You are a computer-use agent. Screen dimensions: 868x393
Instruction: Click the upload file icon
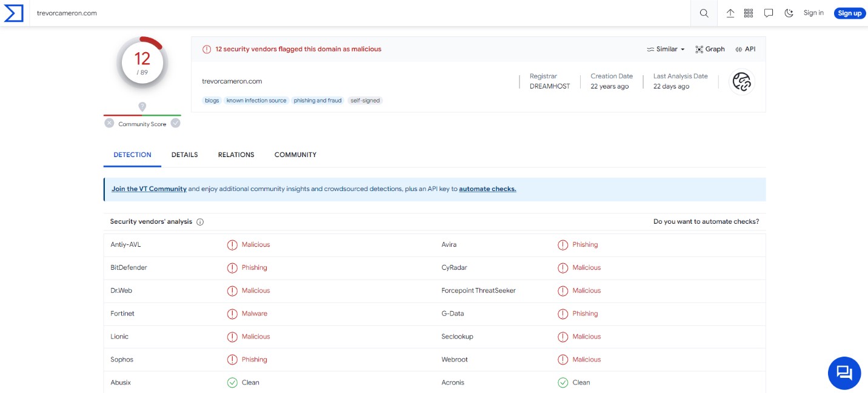pos(730,13)
